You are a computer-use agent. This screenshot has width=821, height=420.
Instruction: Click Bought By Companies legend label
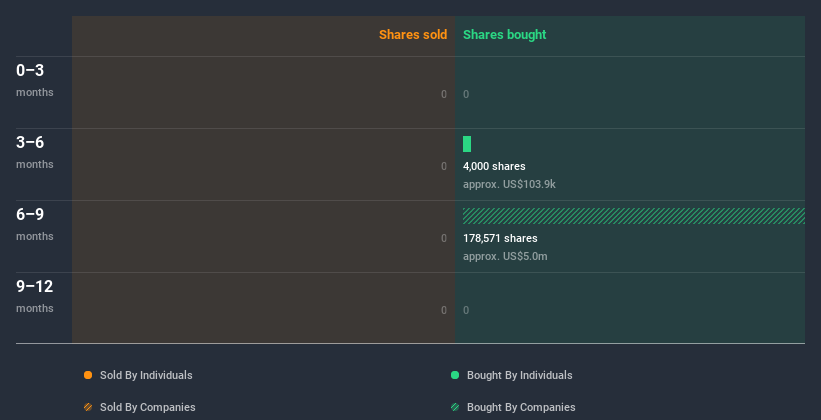tap(521, 407)
